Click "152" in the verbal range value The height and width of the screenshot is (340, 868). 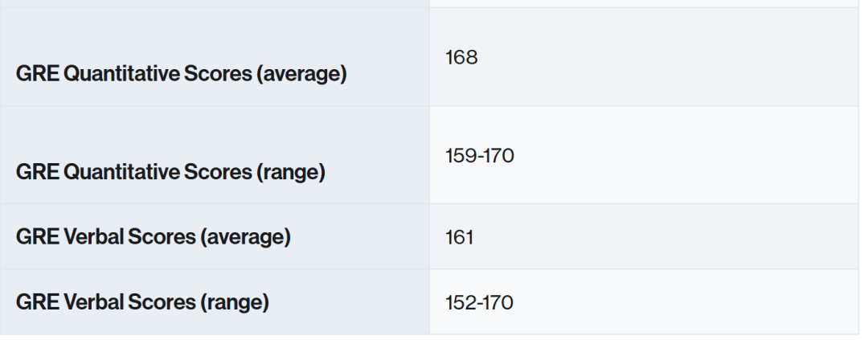(x=457, y=303)
